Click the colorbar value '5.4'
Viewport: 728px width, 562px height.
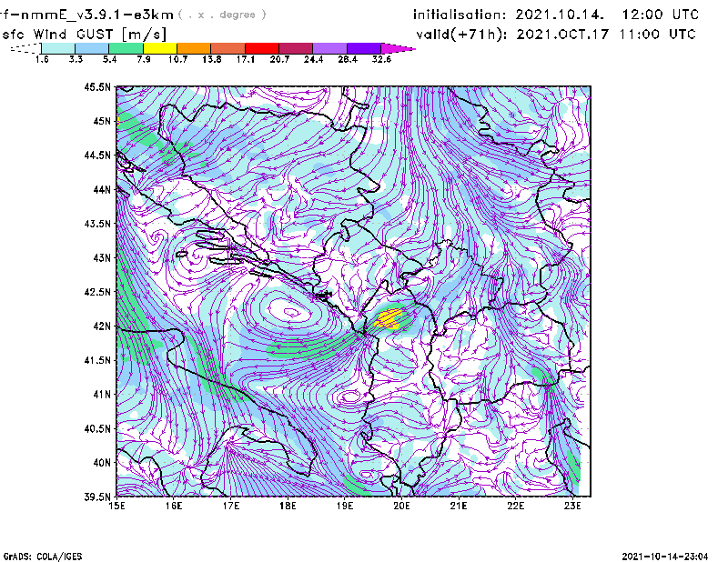[x=109, y=59]
